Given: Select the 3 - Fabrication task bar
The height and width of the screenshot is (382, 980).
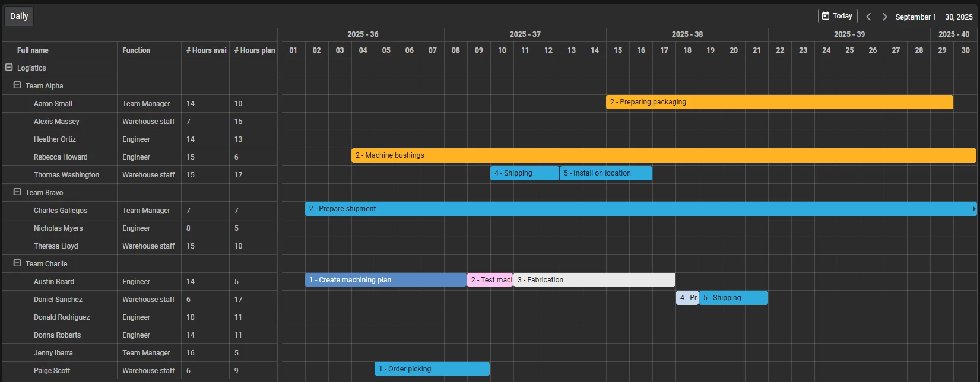Looking at the screenshot, I should 594,280.
